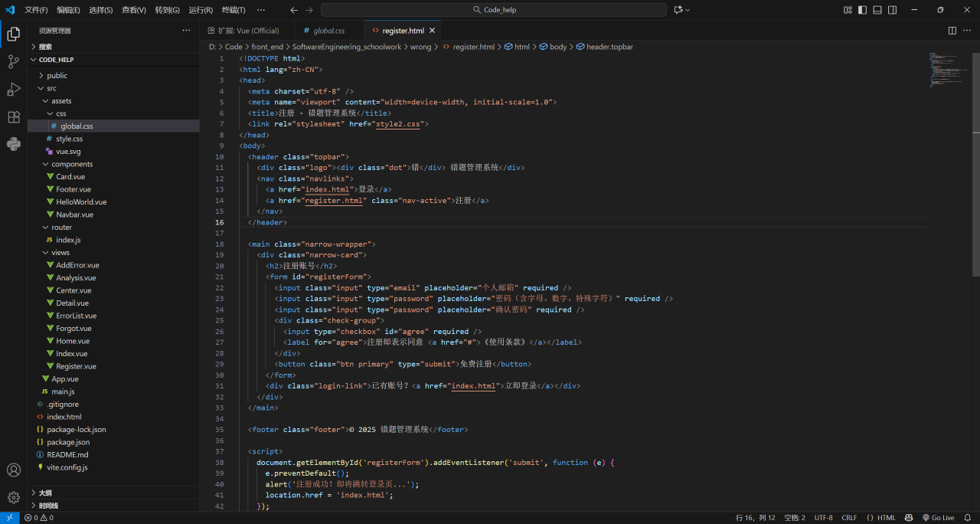Open editor more actions ellipsis
The width and height of the screenshot is (980, 524).
tap(968, 31)
